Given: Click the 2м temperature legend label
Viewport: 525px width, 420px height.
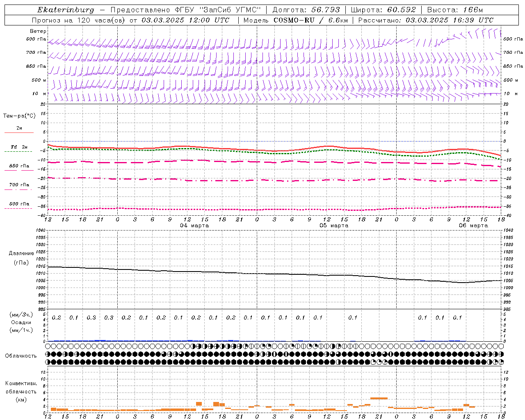Looking at the screenshot, I should 19,128.
